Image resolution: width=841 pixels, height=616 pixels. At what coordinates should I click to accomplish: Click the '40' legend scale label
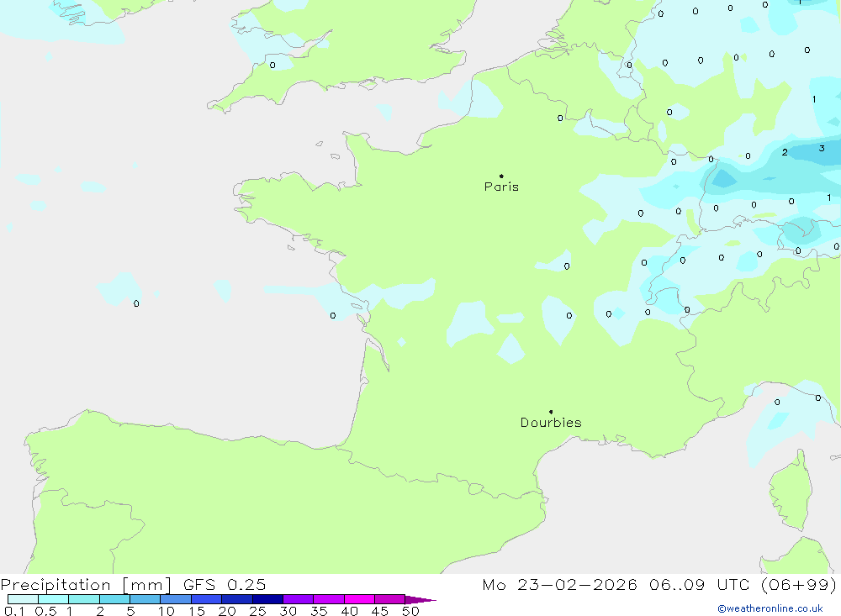(349, 611)
